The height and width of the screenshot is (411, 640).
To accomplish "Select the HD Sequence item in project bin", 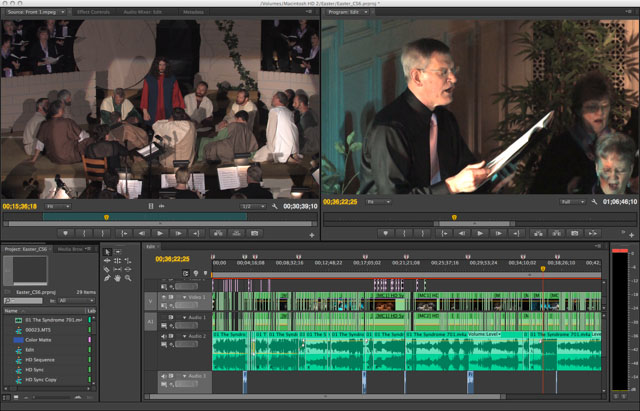I will coord(40,360).
